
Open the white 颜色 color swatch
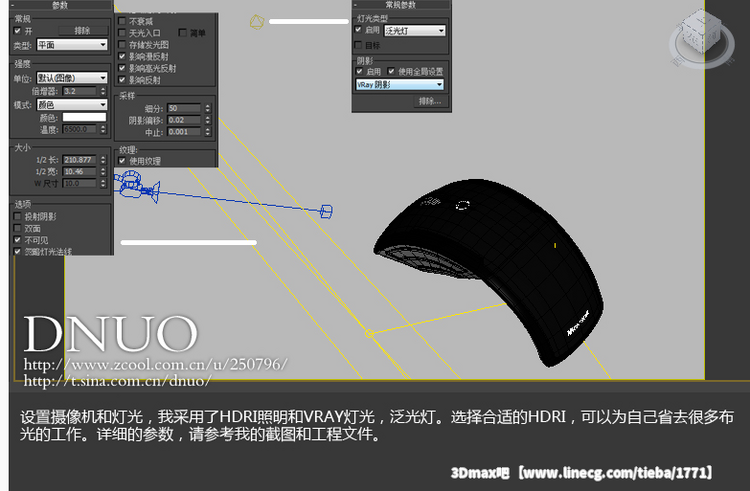pyautogui.click(x=84, y=117)
